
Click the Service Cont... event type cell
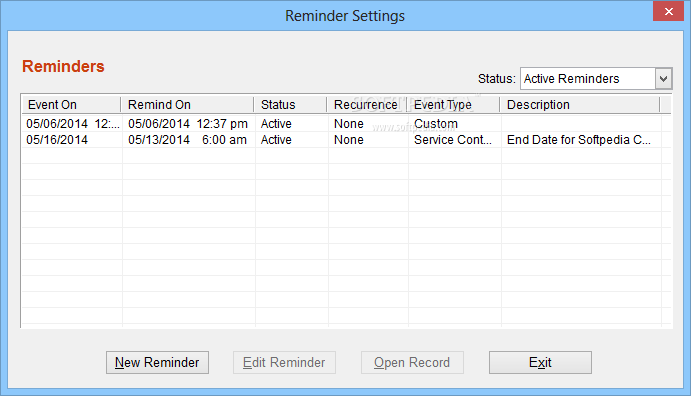tap(453, 140)
